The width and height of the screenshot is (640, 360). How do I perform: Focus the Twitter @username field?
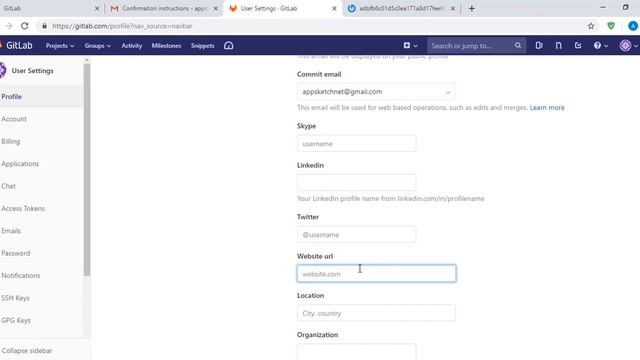(x=357, y=235)
